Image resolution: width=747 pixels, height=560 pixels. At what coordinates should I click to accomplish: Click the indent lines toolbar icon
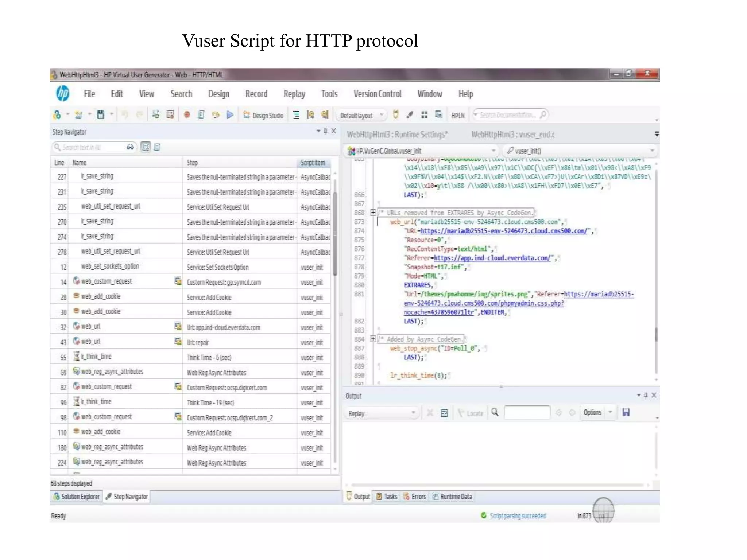pyautogui.click(x=296, y=115)
